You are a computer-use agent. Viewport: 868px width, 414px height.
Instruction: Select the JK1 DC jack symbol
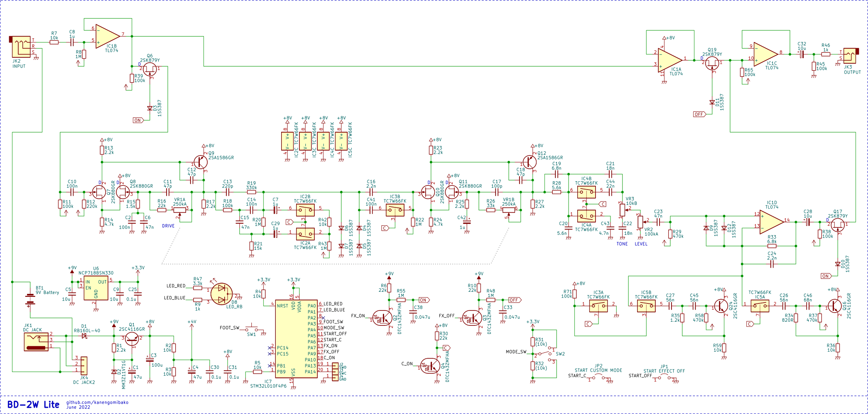click(x=36, y=342)
